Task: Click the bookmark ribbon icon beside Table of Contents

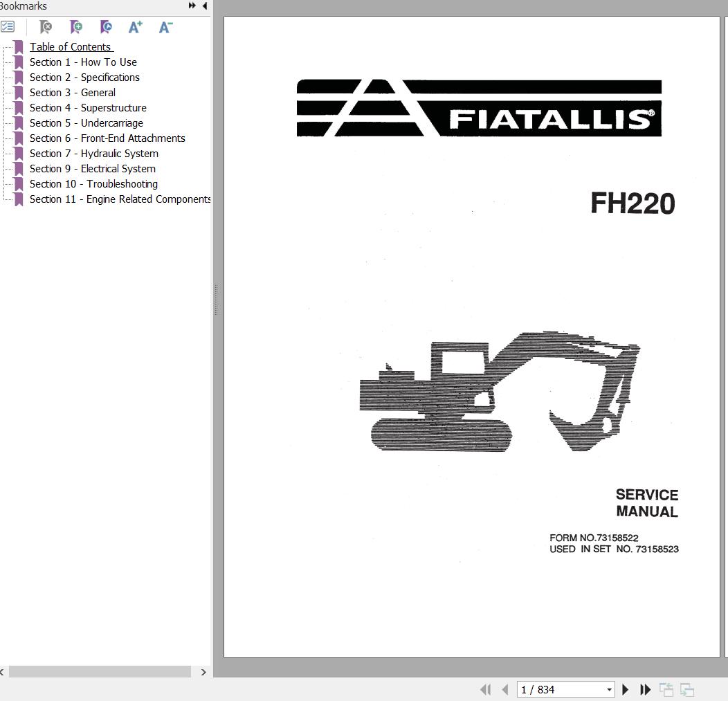Action: (x=19, y=47)
